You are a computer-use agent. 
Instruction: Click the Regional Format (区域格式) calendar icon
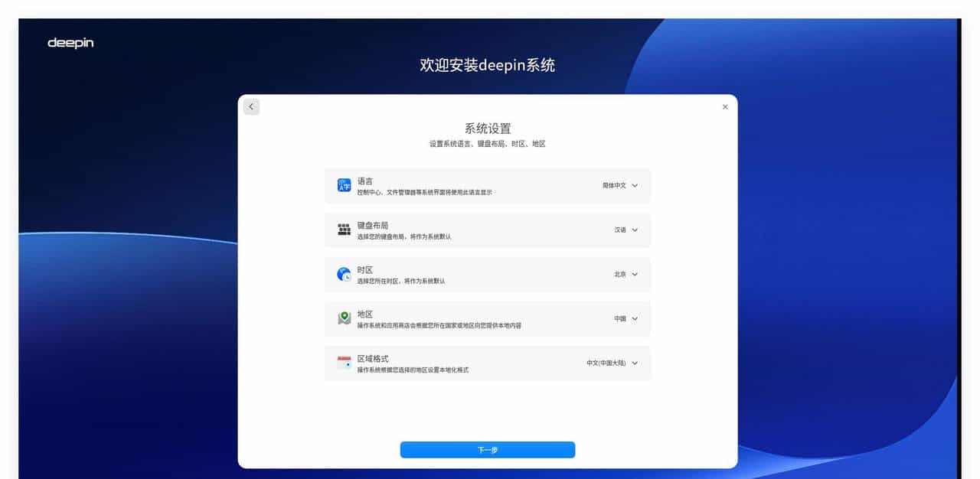(343, 363)
